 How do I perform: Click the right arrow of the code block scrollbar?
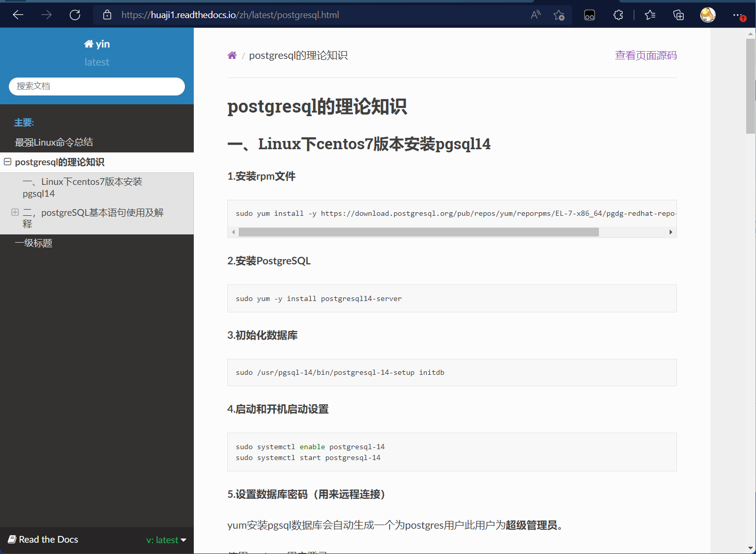(671, 232)
